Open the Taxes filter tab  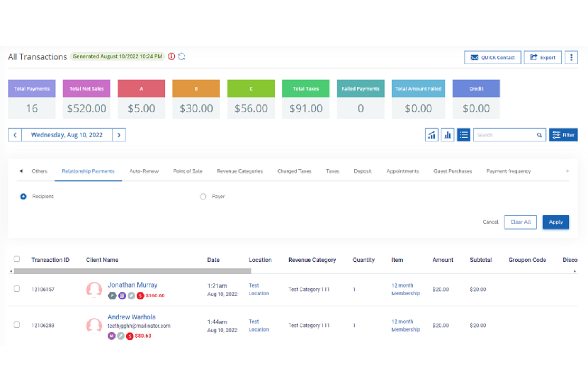[333, 171]
